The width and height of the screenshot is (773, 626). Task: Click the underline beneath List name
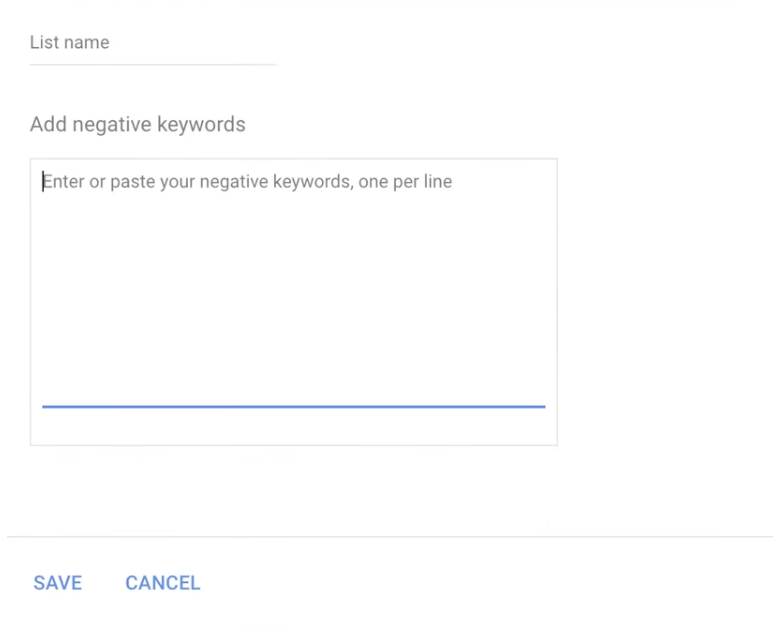[153, 64]
